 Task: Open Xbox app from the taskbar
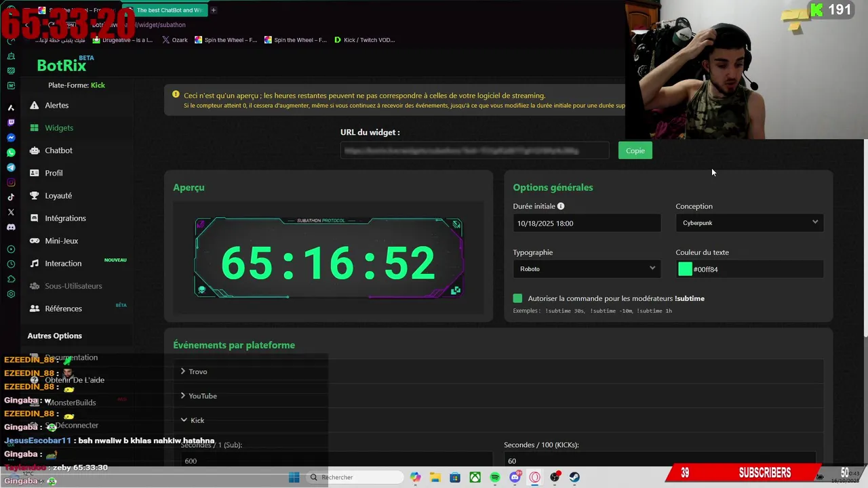pos(475,477)
